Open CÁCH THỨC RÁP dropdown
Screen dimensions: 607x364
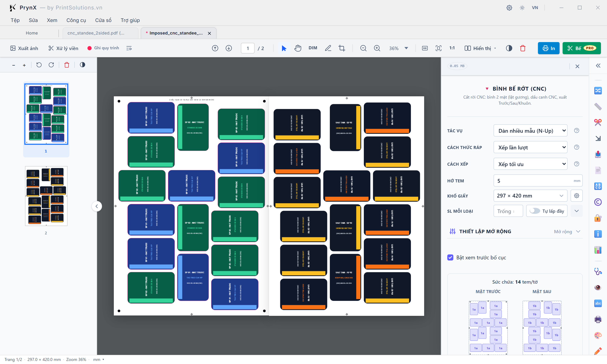[x=530, y=147]
